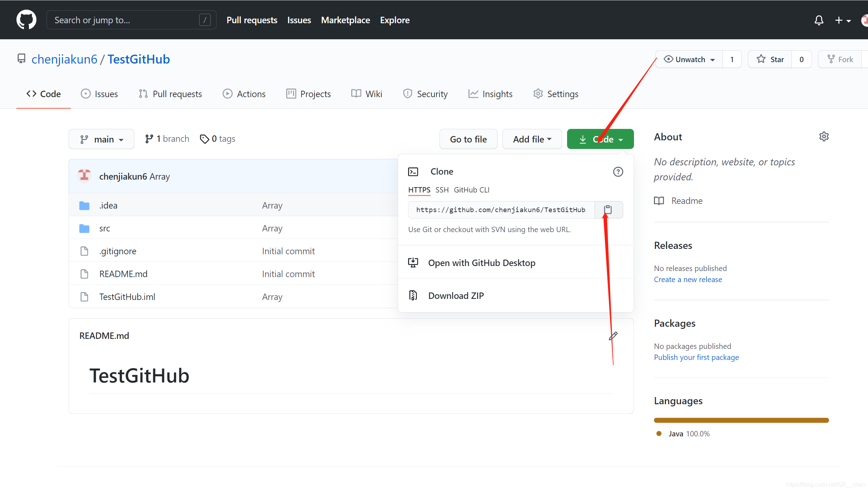The width and height of the screenshot is (868, 491).
Task: Open Explore in top navigation
Action: 395,20
